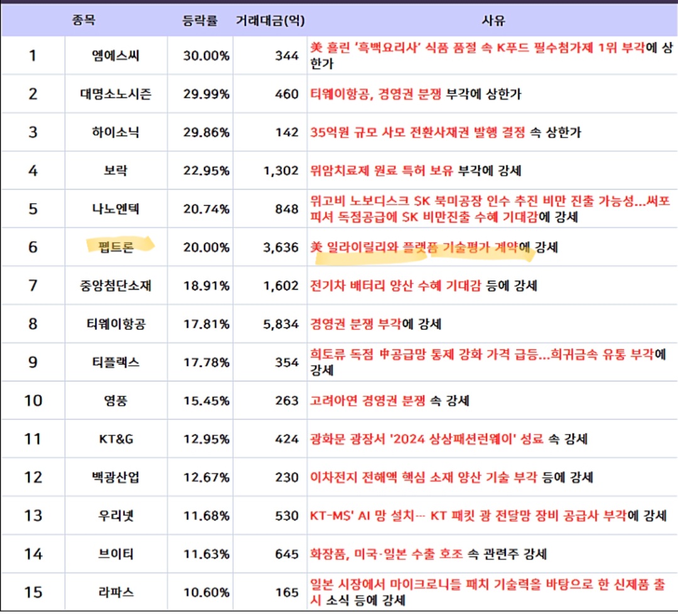
Task: Click reason 희토류 독점 中공급망 통제
Action: (x=488, y=362)
